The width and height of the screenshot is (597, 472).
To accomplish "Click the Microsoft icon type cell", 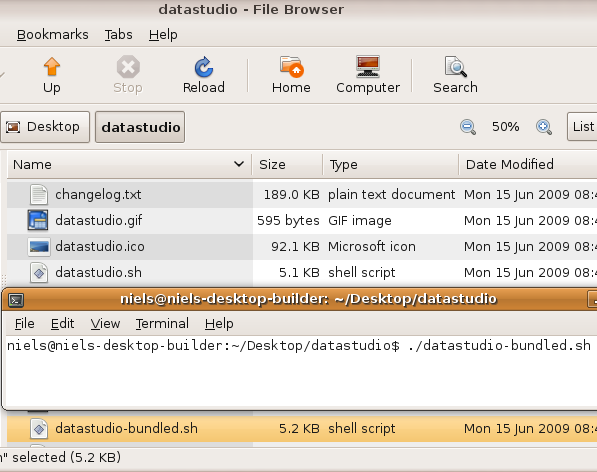I will click(x=372, y=247).
